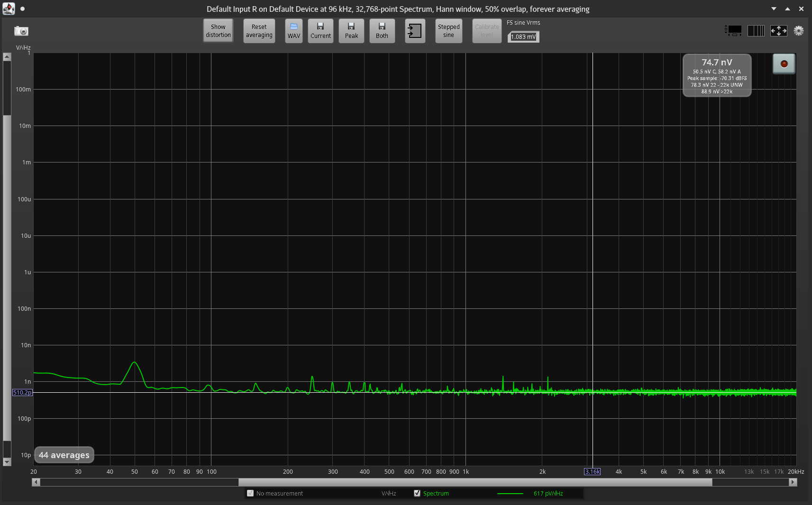Click the 510.2p cursor level label
Viewport: 812px width, 505px height.
click(22, 393)
